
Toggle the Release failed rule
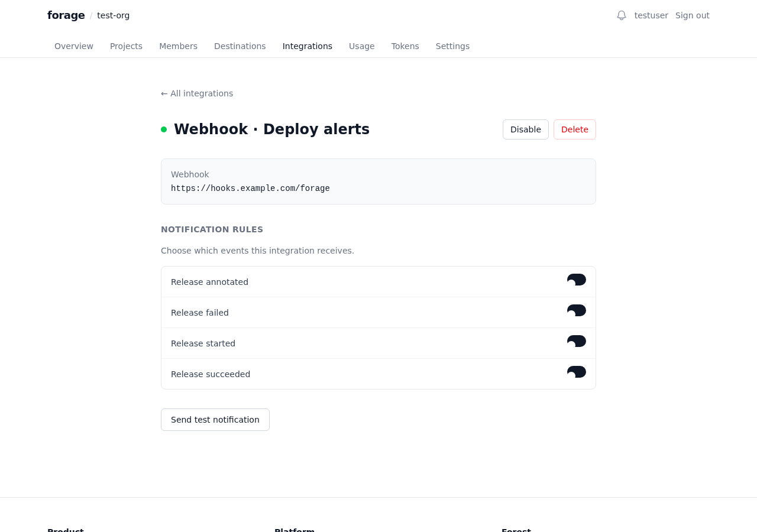coord(576,311)
